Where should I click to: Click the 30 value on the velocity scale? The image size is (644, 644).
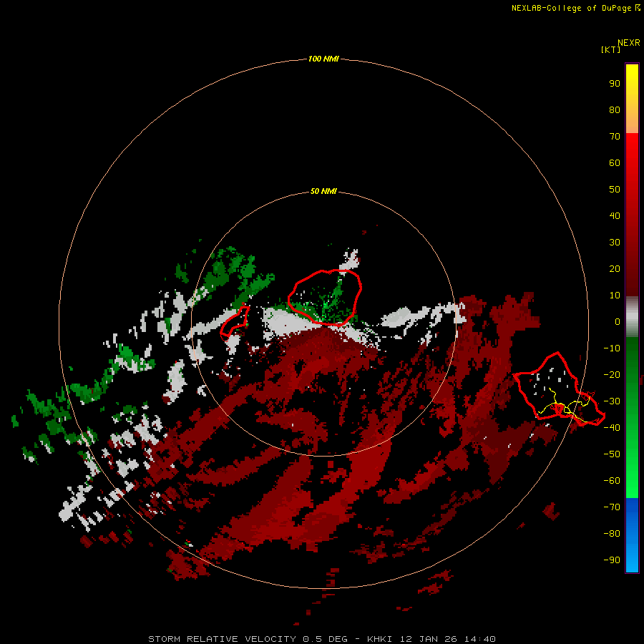pos(615,243)
